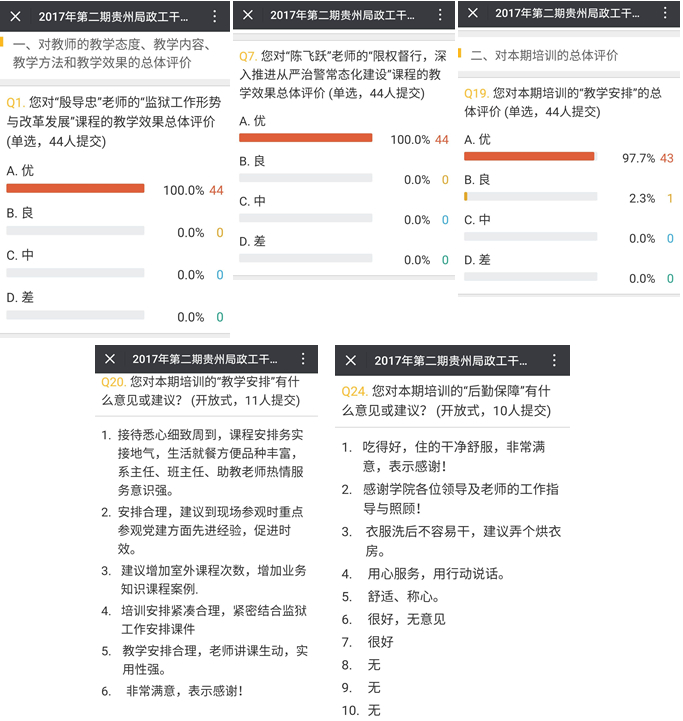Close the survey panel showing Q19
Image resolution: width=683 pixels, height=721 pixels.
coord(474,13)
